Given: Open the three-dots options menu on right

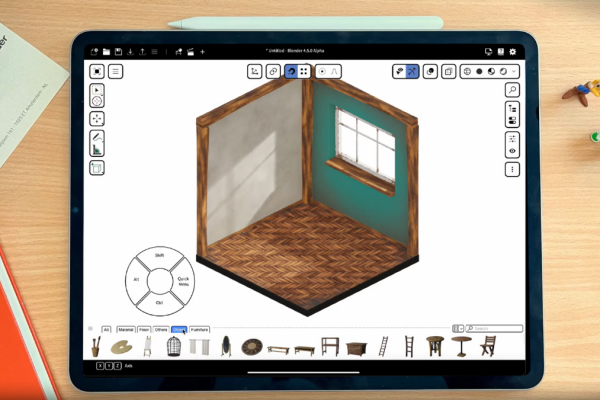Looking at the screenshot, I should click(x=512, y=170).
